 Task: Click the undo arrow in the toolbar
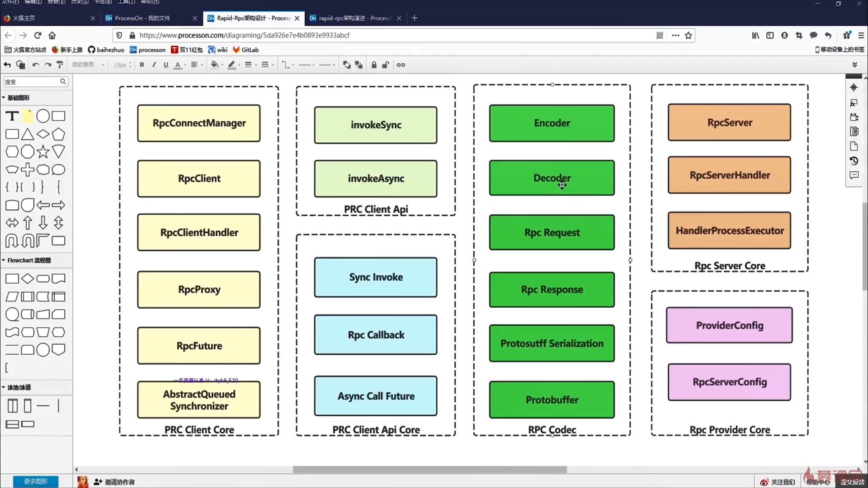click(36, 65)
